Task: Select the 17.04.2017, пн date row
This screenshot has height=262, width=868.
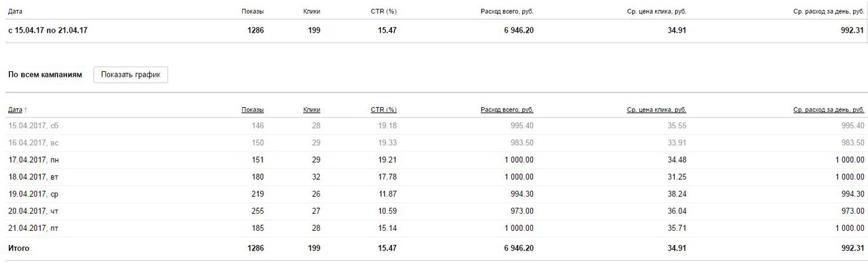Action: (435, 160)
